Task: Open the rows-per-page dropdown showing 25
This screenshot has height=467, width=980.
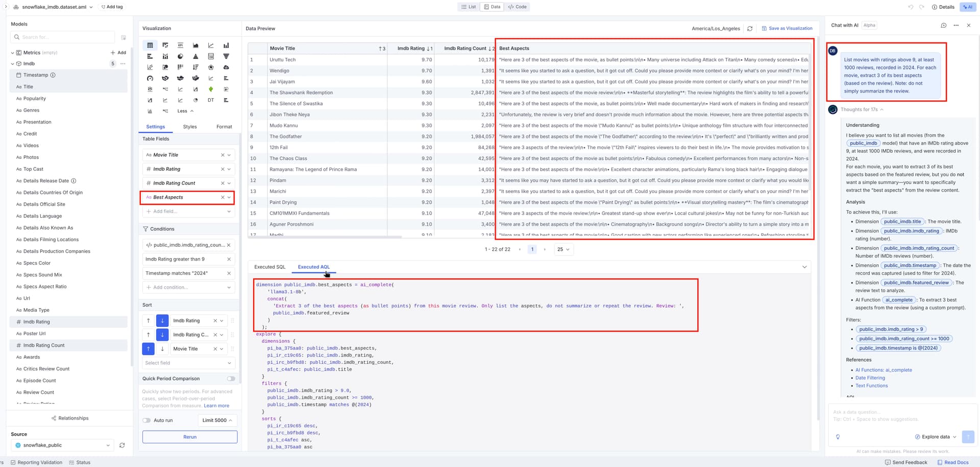Action: coord(563,249)
